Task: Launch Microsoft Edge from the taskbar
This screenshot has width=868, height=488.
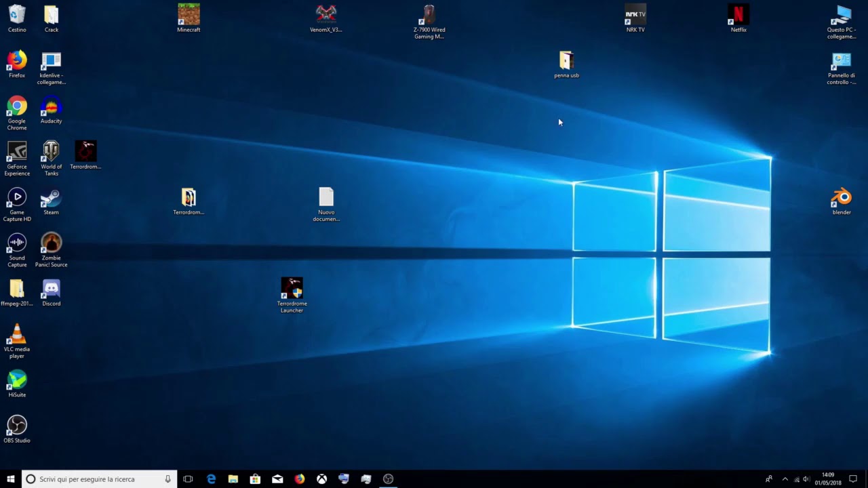Action: click(x=211, y=479)
